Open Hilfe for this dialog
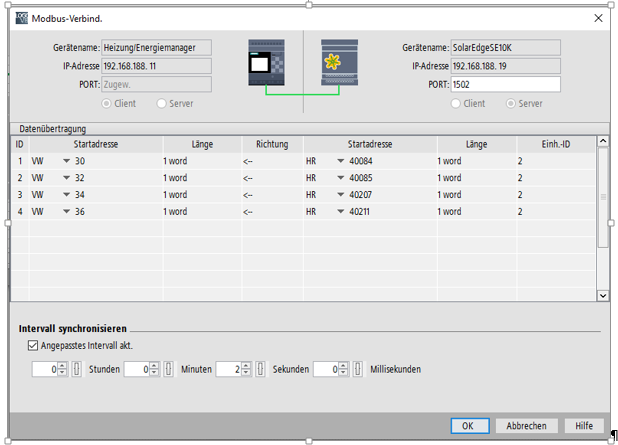 tap(584, 425)
